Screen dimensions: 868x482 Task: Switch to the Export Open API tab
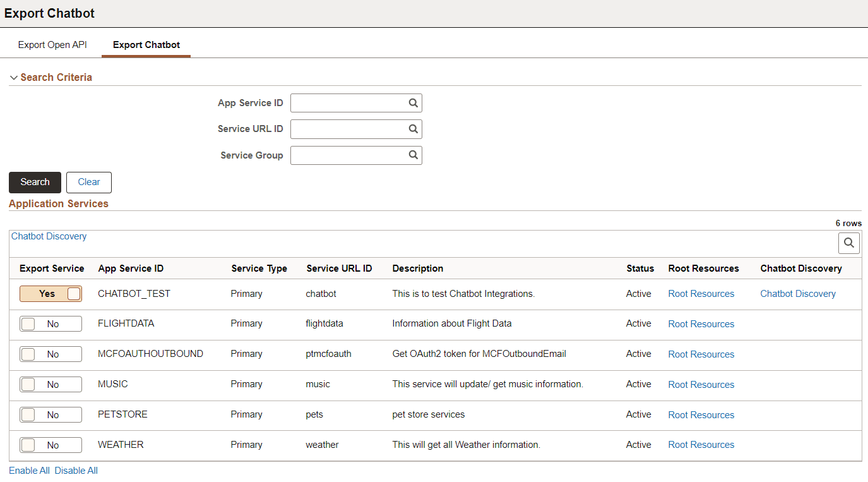click(x=52, y=44)
